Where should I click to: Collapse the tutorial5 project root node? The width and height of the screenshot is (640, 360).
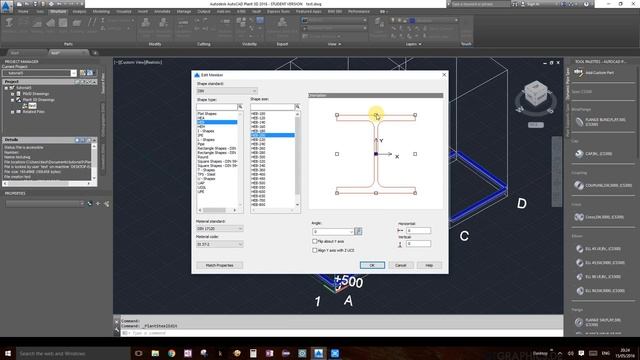pos(6,88)
